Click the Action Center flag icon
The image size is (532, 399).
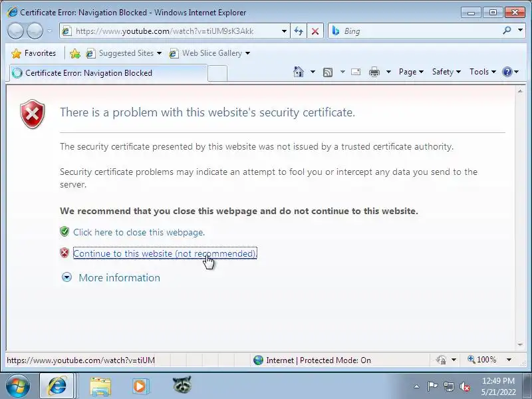432,386
